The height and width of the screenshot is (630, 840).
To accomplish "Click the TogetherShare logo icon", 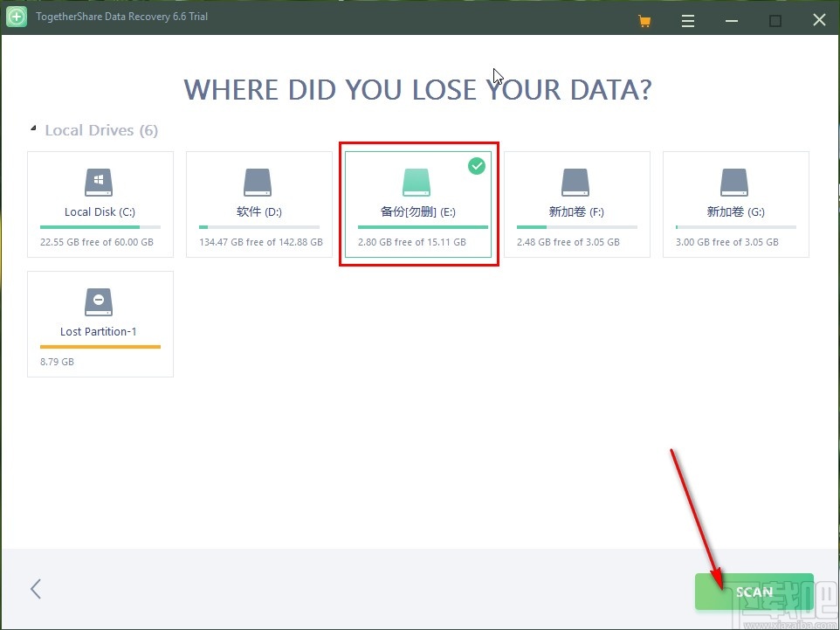I will point(16,17).
